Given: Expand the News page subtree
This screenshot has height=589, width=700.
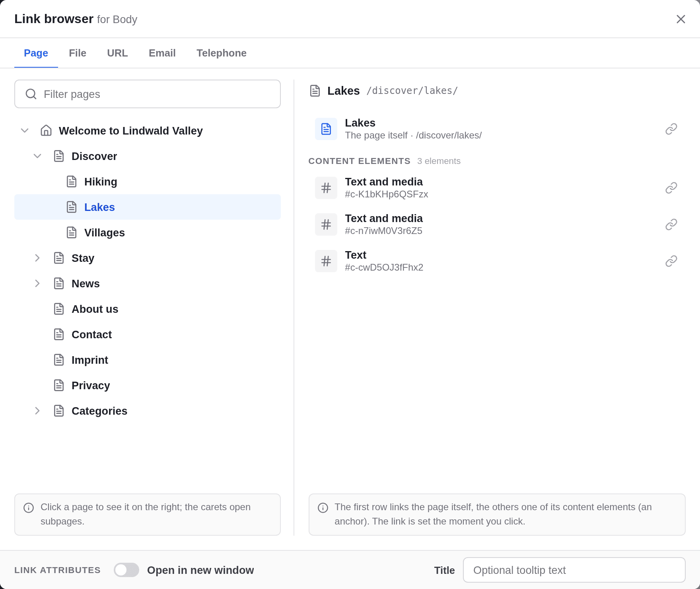Looking at the screenshot, I should tap(37, 283).
